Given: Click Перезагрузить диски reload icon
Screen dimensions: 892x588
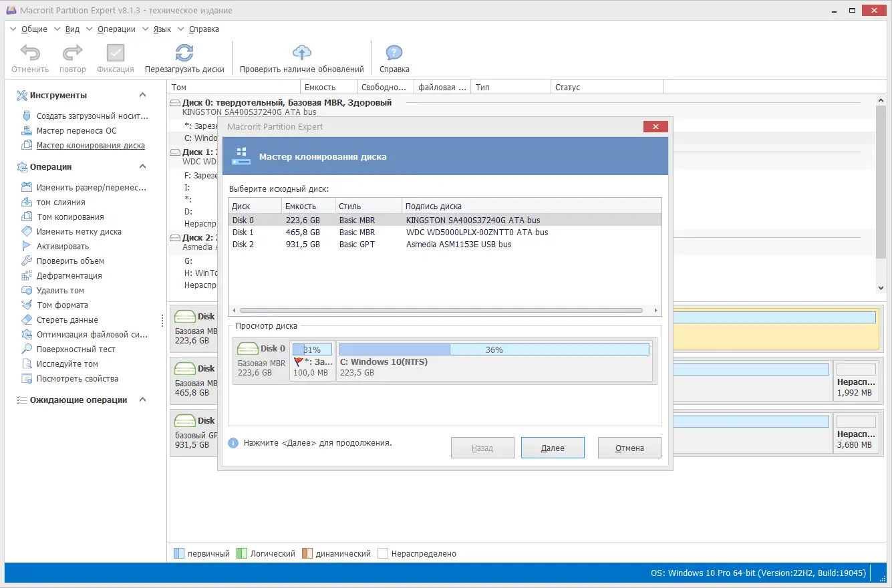Looking at the screenshot, I should coord(184,53).
